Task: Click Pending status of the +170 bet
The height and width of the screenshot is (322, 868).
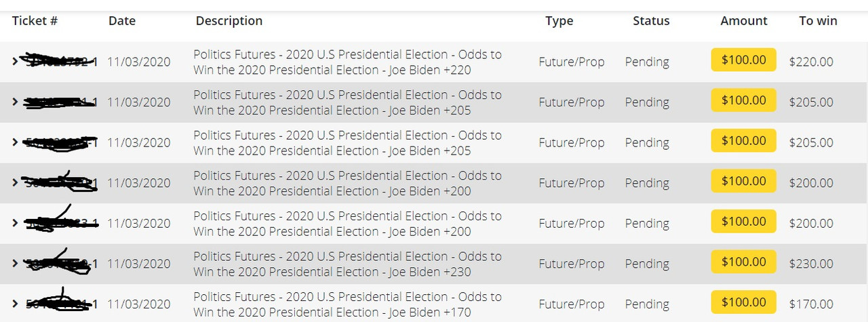Action: [647, 304]
